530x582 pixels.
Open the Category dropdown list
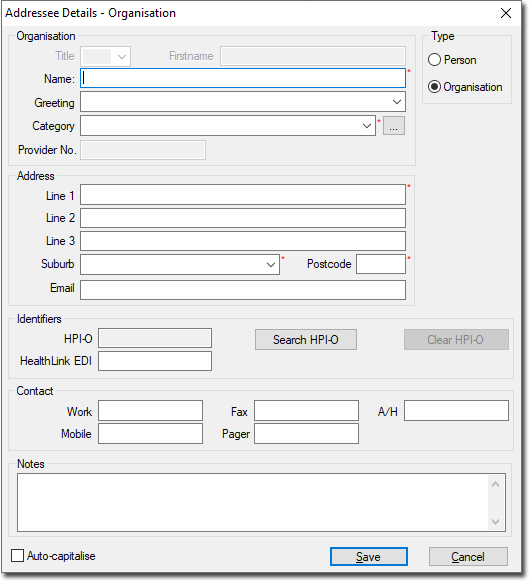pyautogui.click(x=366, y=126)
